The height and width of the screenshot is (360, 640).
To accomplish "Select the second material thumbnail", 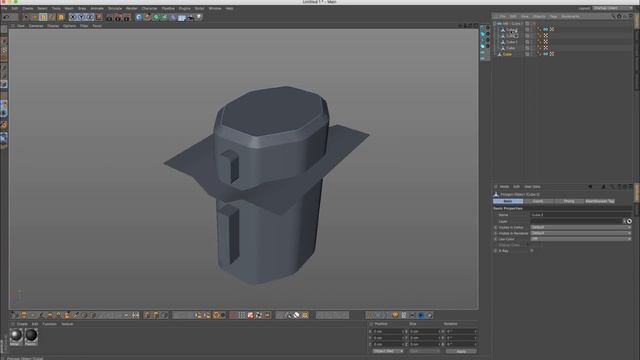I will 31,336.
